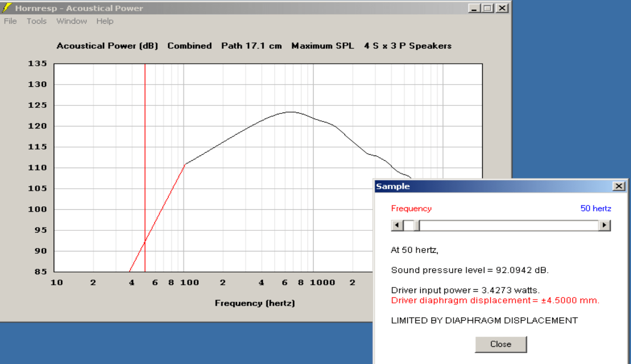Click the 'Frequency (hertz)' axis label
Screen dimensions: 631x364
pyautogui.click(x=255, y=303)
